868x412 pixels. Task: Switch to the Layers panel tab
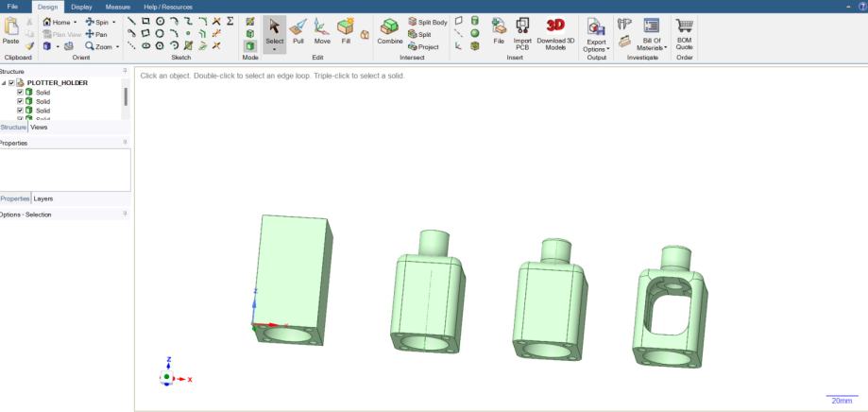pyautogui.click(x=43, y=198)
